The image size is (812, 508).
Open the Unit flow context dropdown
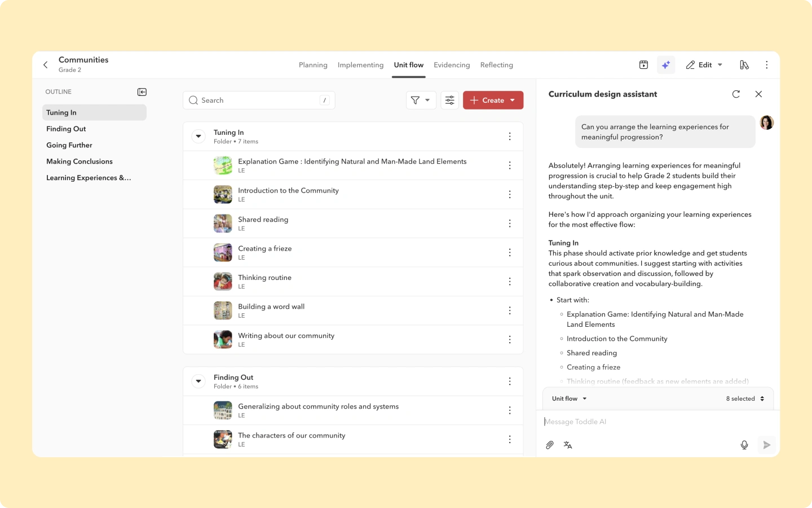point(570,398)
